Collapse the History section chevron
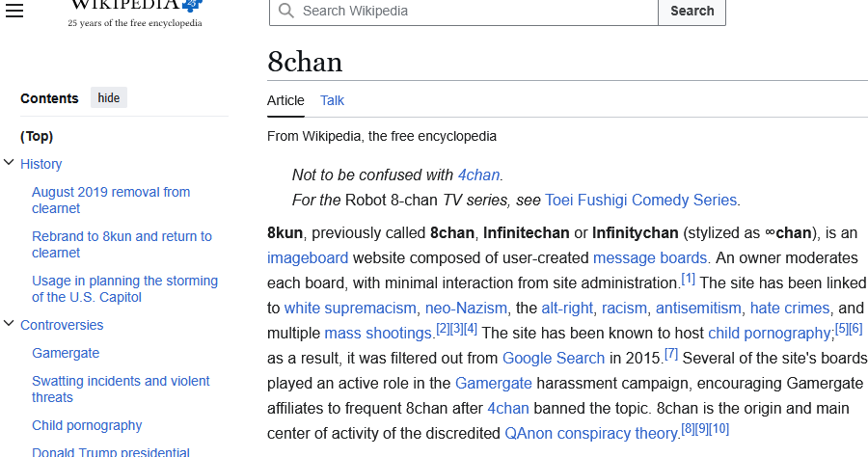868x457 pixels. [x=10, y=164]
